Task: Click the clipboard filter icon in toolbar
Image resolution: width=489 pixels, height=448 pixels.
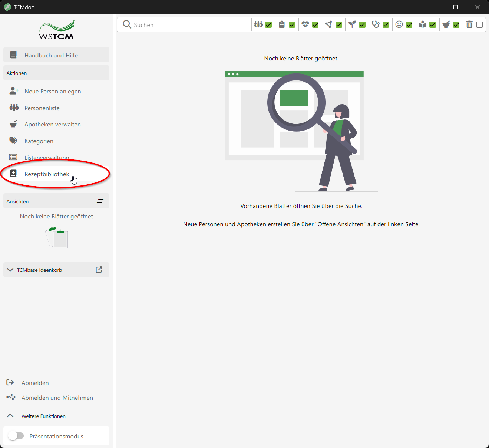Action: (282, 24)
